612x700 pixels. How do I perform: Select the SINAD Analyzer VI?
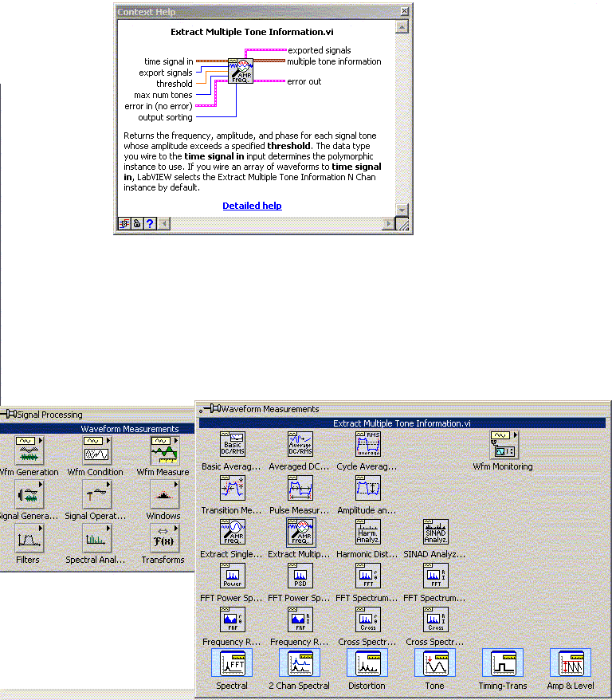click(436, 532)
